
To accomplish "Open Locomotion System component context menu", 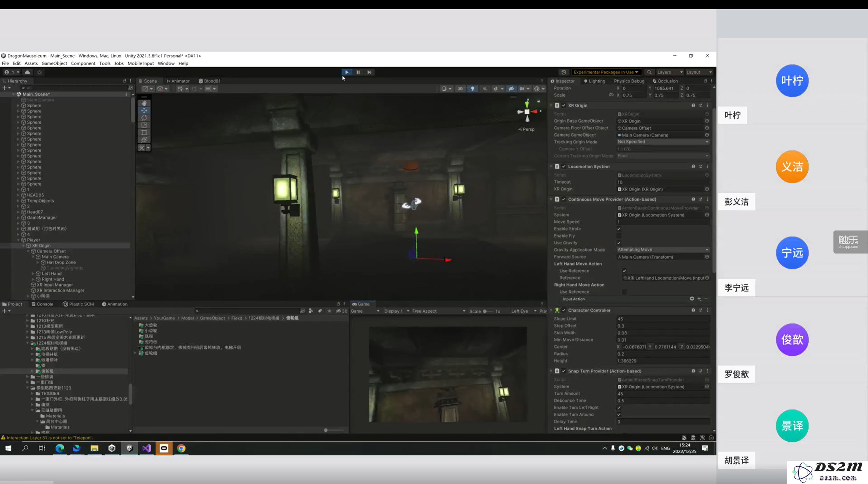I will tap(708, 166).
